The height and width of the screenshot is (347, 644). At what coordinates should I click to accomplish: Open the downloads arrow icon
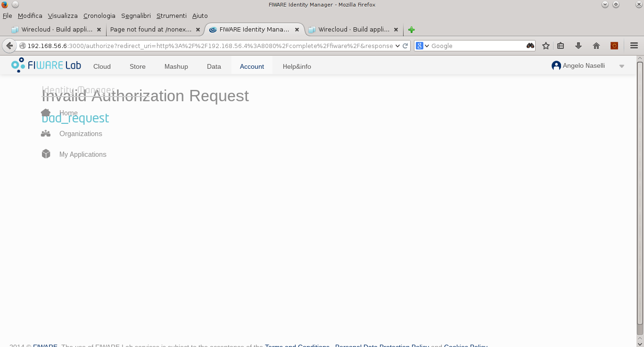[x=578, y=46]
